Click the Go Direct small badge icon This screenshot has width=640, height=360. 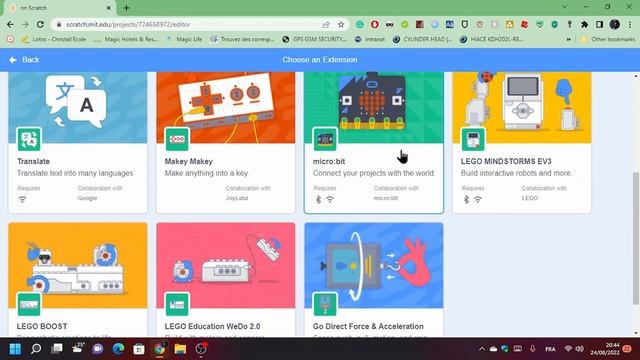point(325,304)
